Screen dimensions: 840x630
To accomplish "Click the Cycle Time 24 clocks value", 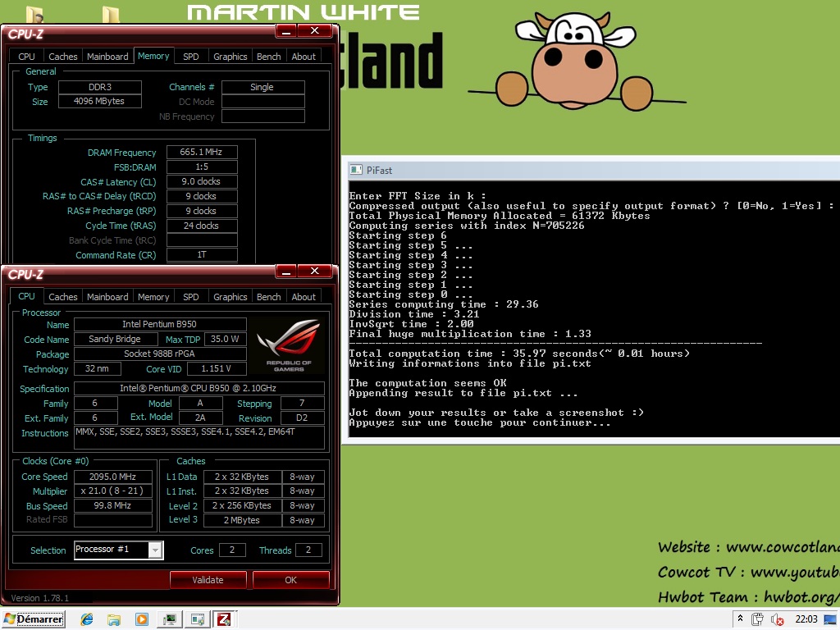I will [202, 226].
